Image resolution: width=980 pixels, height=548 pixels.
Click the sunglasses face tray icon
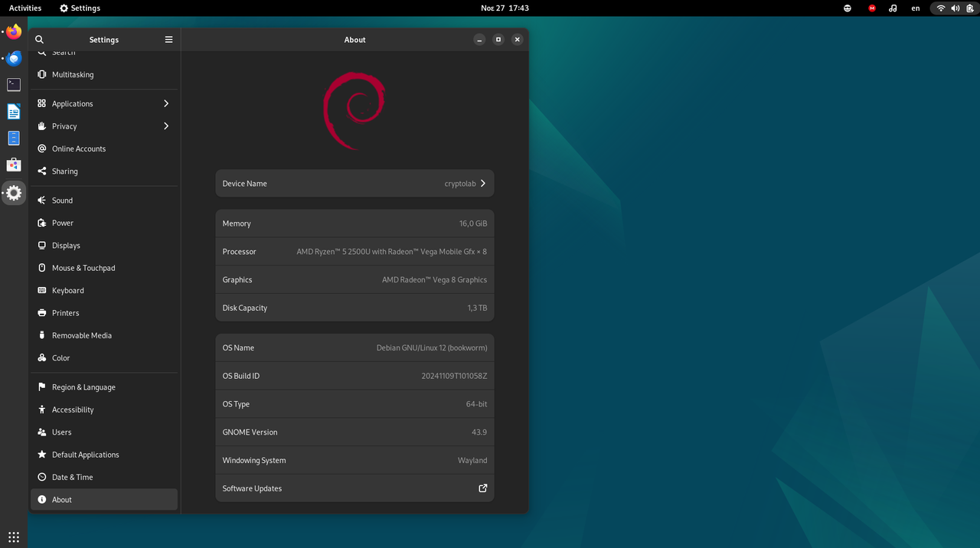[848, 8]
